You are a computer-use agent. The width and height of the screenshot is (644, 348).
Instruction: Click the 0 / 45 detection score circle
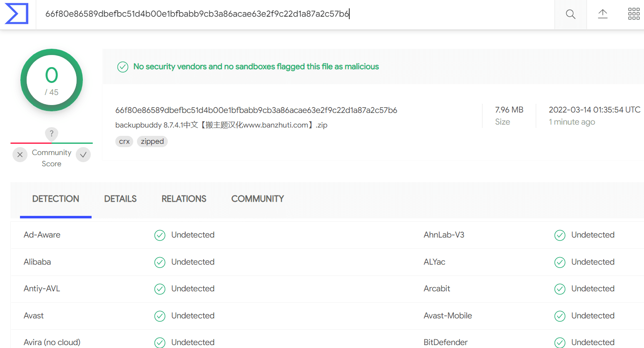coord(52,80)
